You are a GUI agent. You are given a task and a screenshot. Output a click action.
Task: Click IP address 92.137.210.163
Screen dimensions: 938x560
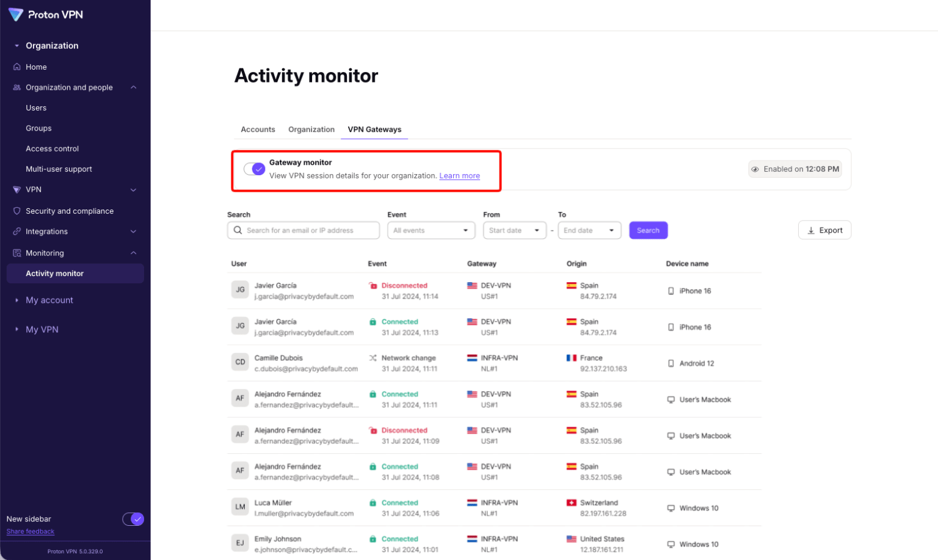pyautogui.click(x=603, y=369)
